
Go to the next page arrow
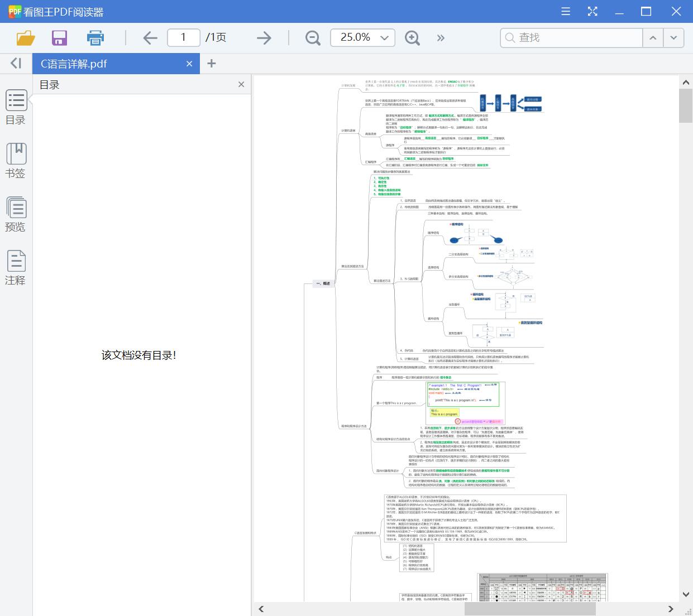tap(264, 37)
